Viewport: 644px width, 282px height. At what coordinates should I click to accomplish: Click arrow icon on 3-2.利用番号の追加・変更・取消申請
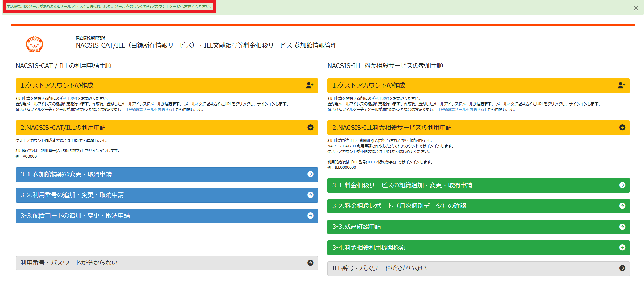pyautogui.click(x=310, y=195)
